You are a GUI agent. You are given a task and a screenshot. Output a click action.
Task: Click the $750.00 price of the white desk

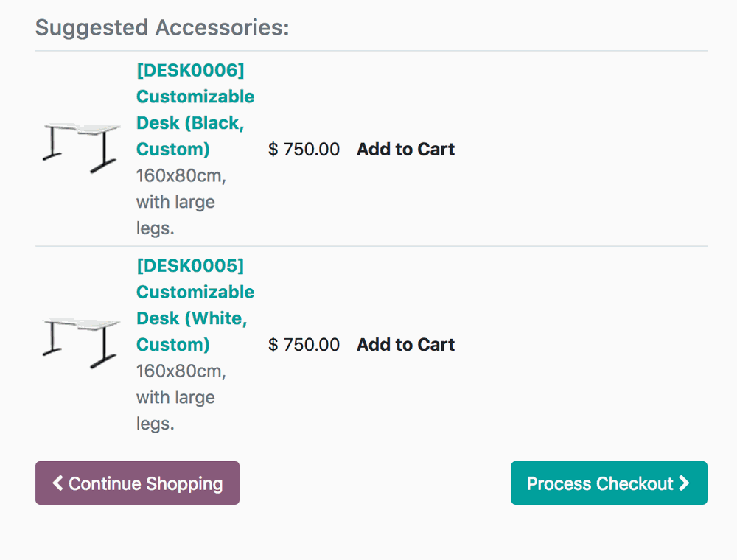[x=304, y=344]
